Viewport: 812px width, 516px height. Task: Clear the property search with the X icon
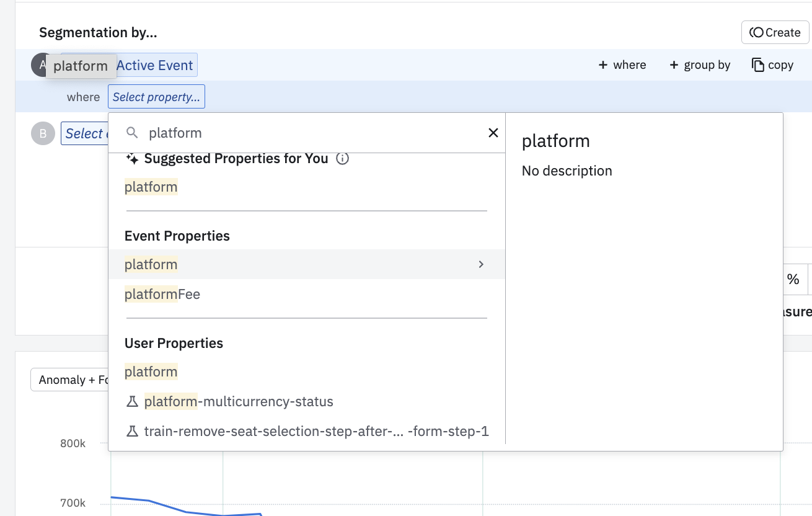pos(493,133)
